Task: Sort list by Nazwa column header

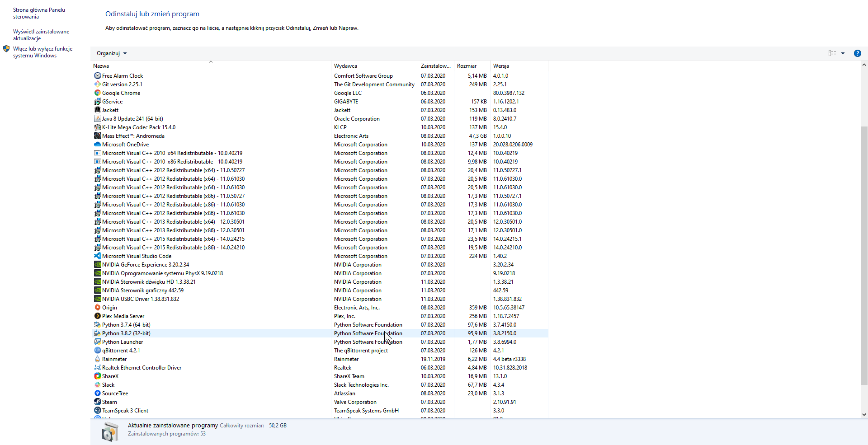Action: (x=101, y=66)
